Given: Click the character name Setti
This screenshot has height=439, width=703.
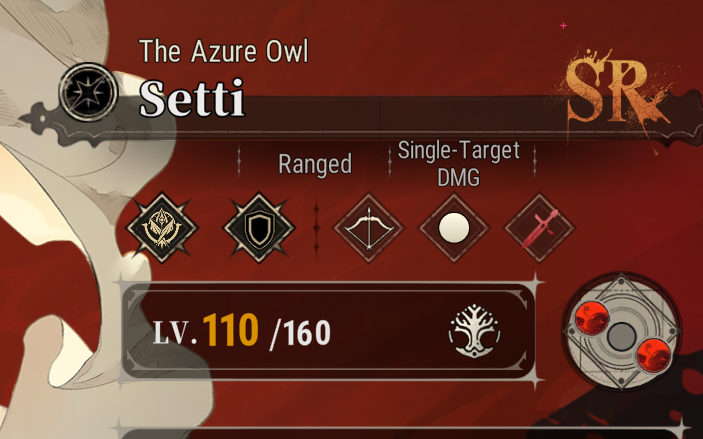Looking at the screenshot, I should [x=192, y=98].
